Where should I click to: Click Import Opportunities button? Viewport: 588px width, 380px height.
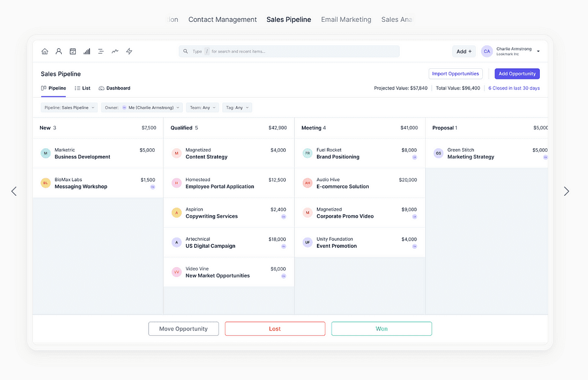tap(455, 74)
